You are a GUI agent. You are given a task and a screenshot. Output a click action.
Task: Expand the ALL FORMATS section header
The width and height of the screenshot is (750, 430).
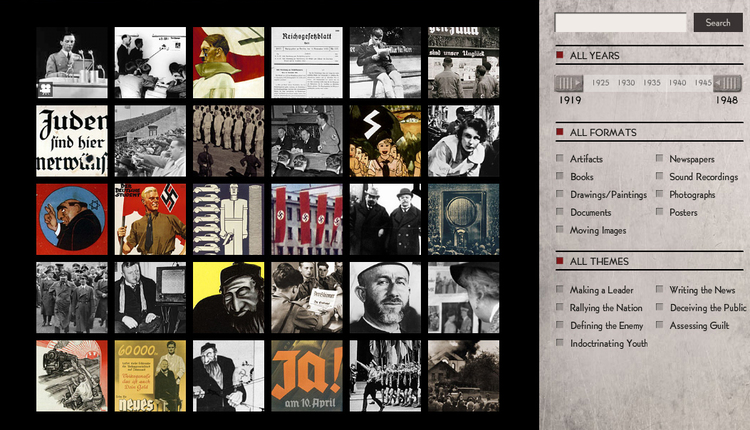(x=602, y=132)
